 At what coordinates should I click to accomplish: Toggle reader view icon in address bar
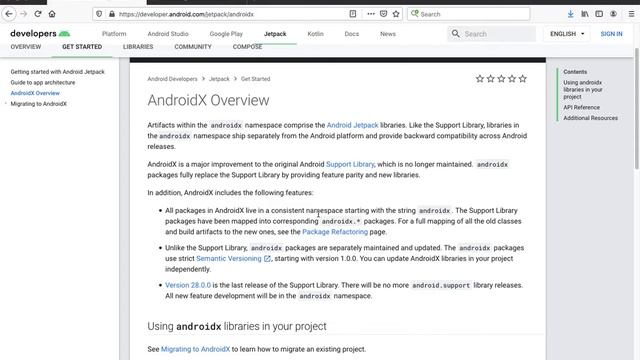(353, 14)
